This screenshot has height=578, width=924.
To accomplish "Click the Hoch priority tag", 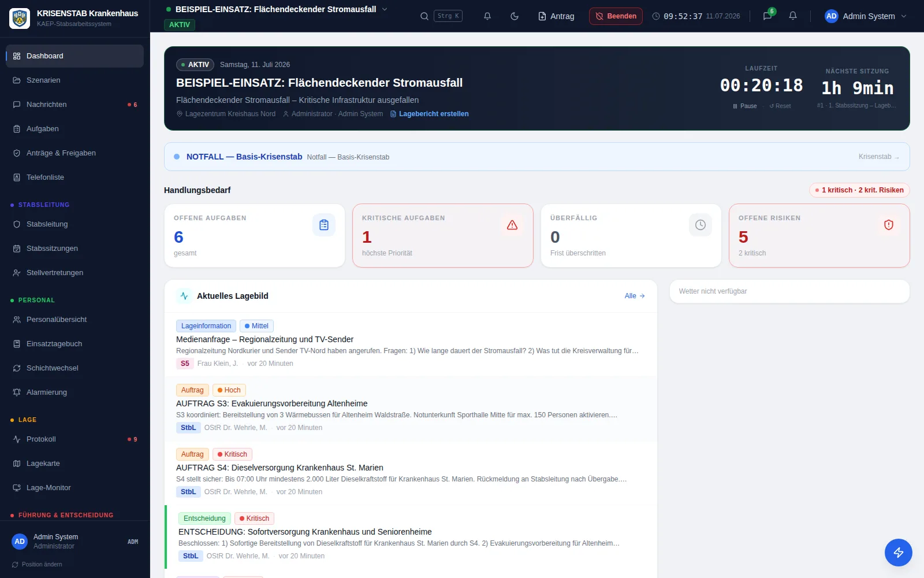I will click(x=229, y=390).
